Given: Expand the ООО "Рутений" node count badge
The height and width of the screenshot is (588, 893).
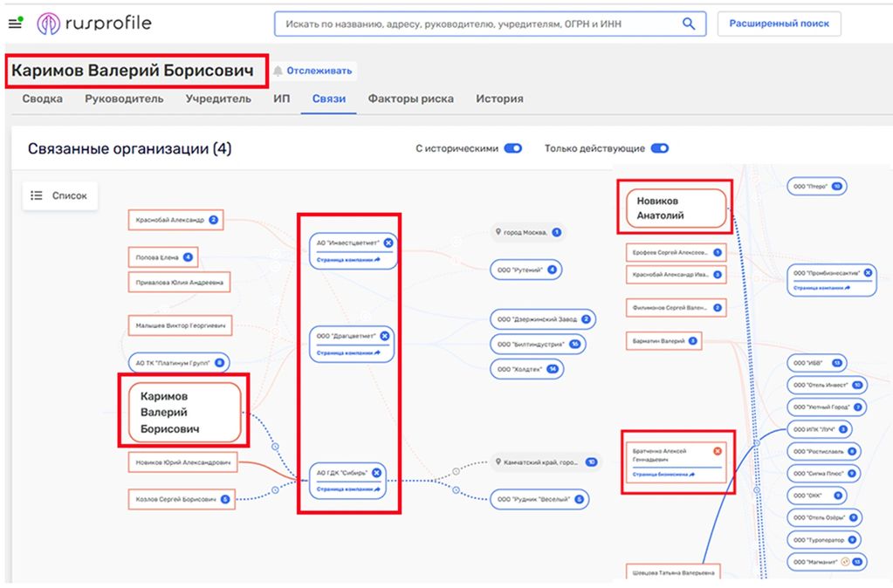Looking at the screenshot, I should (x=552, y=270).
